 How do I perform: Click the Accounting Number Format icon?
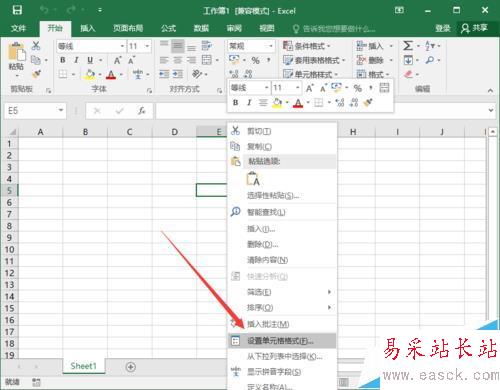234,60
